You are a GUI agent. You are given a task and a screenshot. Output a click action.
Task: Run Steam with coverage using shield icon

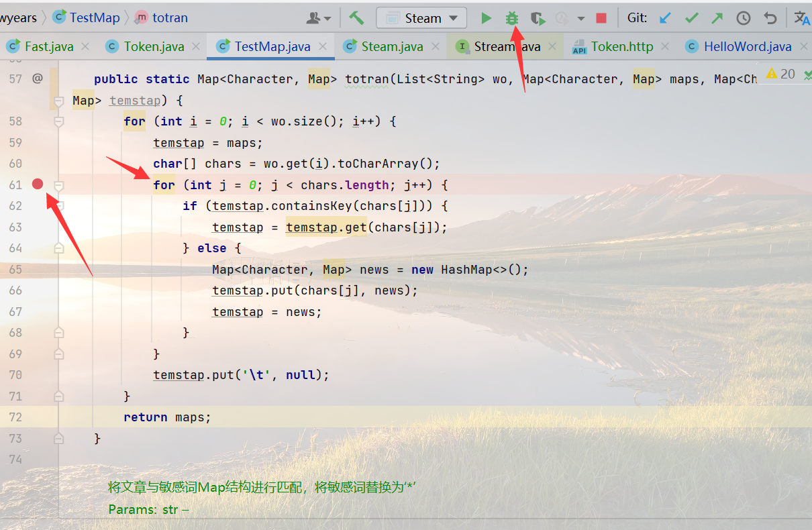click(x=538, y=18)
